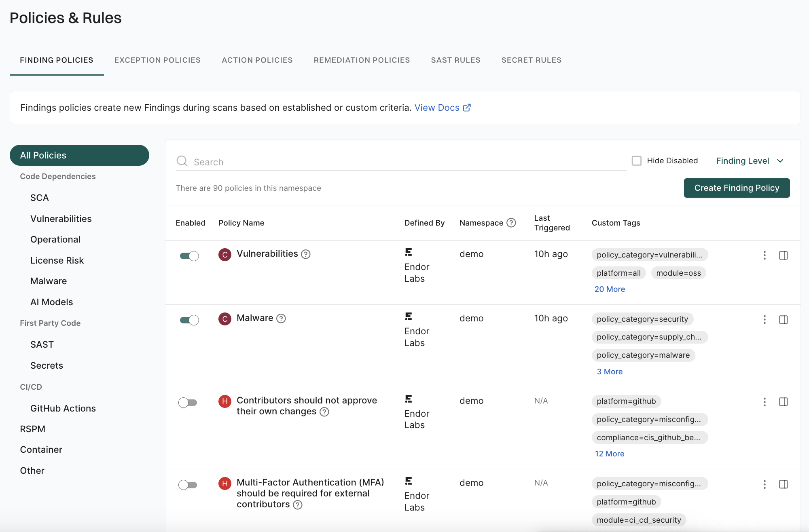The image size is (809, 532).
Task: Open side panel for Contributors approval policy
Action: coord(783,402)
